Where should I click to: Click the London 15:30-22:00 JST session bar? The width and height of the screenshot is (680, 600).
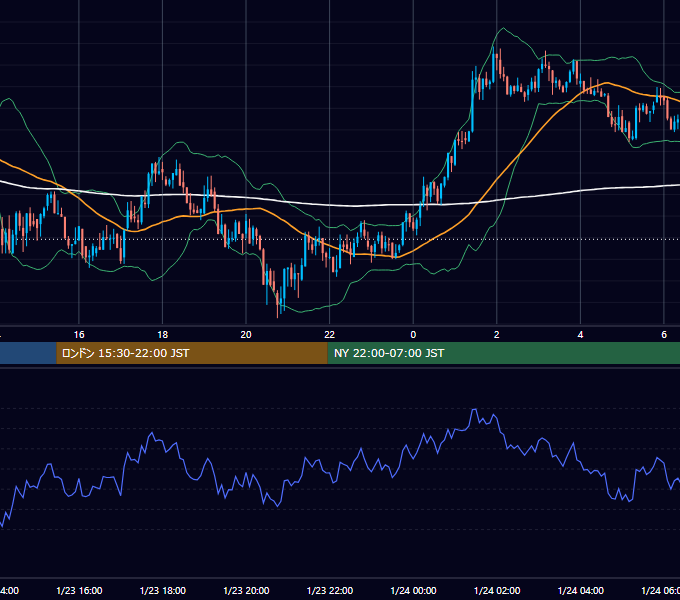tap(192, 353)
